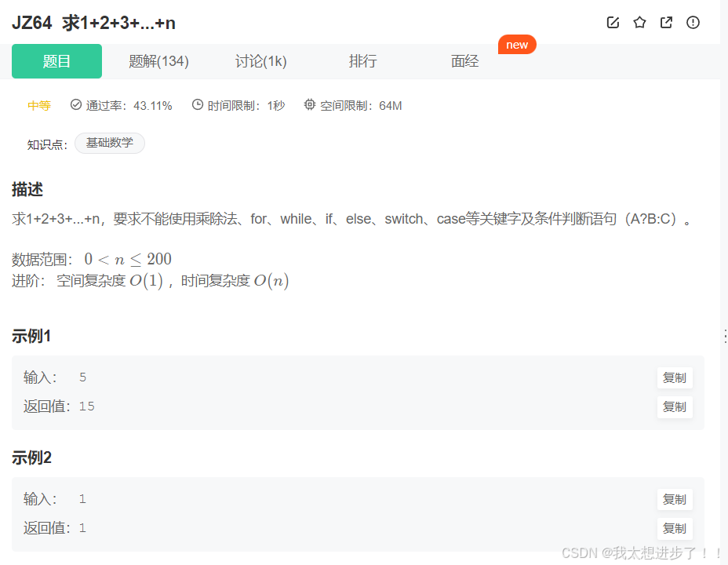The width and height of the screenshot is (728, 565).
Task: Switch to the 讨论(1k) tab
Action: 261,61
